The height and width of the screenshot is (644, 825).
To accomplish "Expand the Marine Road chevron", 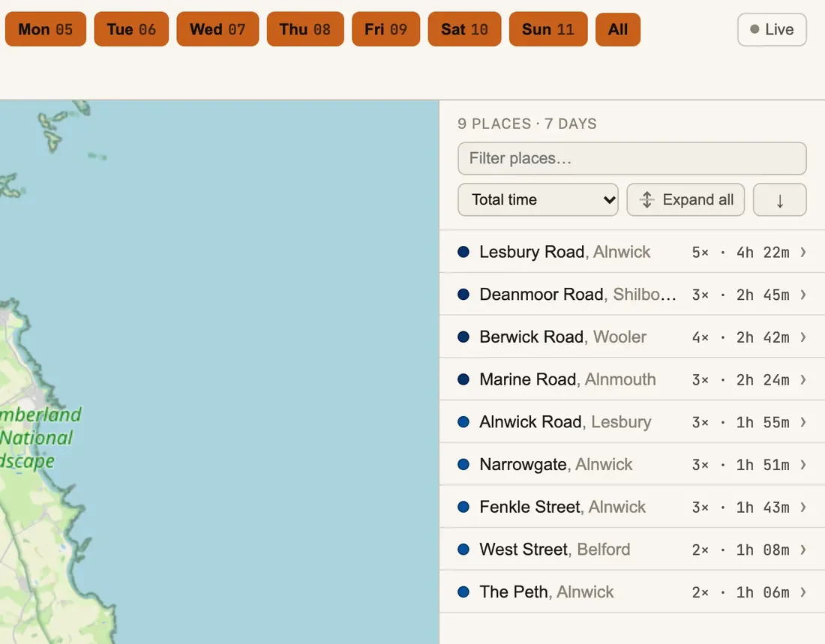I will [x=803, y=379].
